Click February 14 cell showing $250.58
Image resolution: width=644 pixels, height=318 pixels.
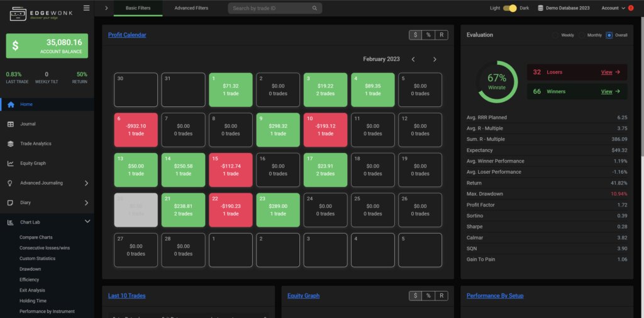point(183,169)
